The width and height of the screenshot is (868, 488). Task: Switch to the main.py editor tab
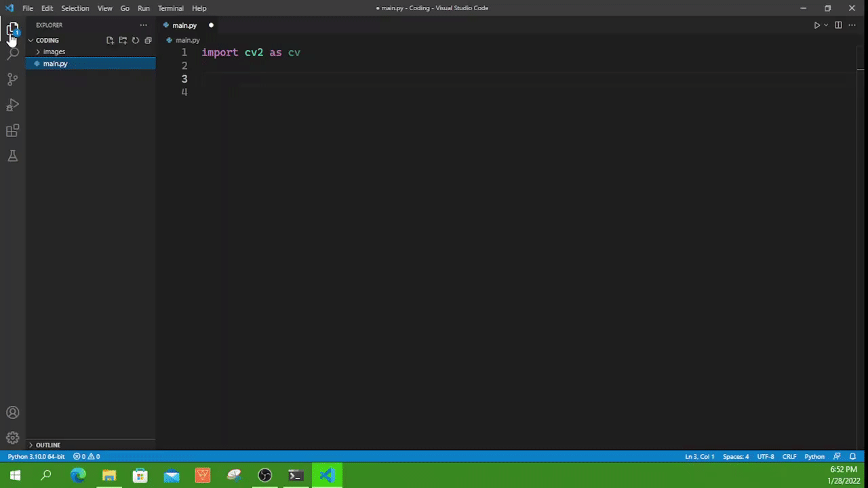pos(184,25)
